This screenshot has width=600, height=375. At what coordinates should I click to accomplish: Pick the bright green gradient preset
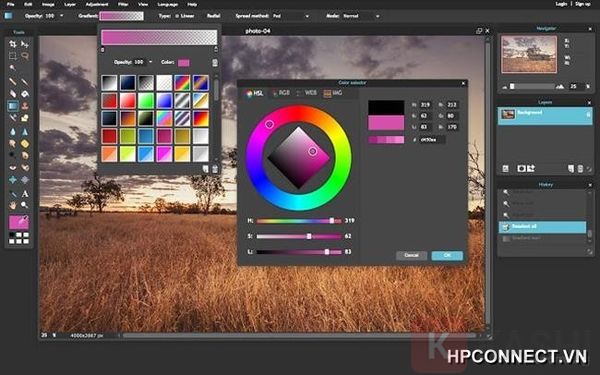click(x=146, y=101)
